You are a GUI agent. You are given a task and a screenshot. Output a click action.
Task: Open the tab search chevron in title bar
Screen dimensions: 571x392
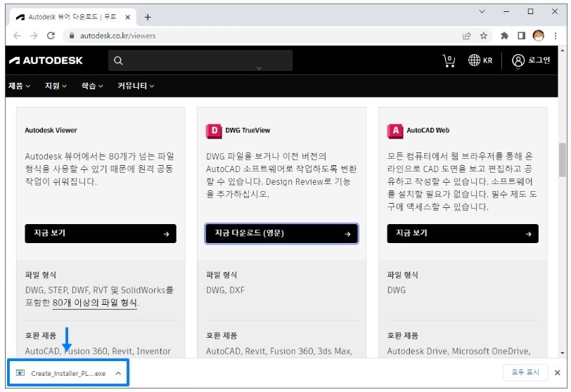coord(482,12)
